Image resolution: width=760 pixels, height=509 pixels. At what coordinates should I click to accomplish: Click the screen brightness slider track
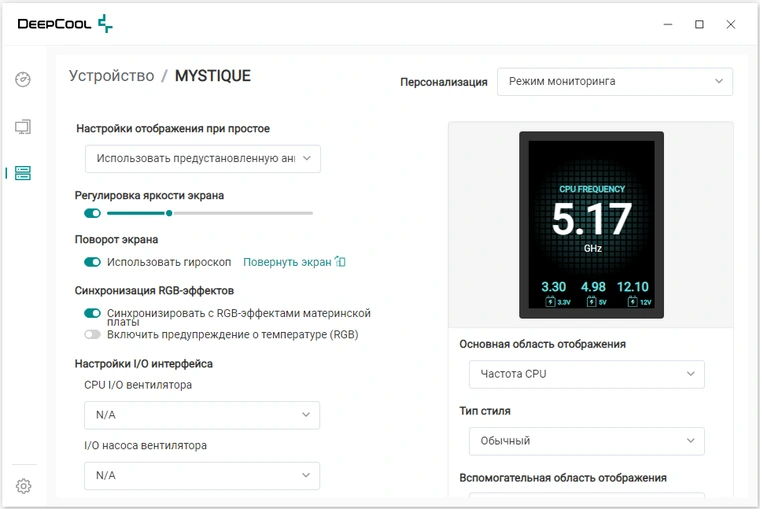(x=210, y=213)
